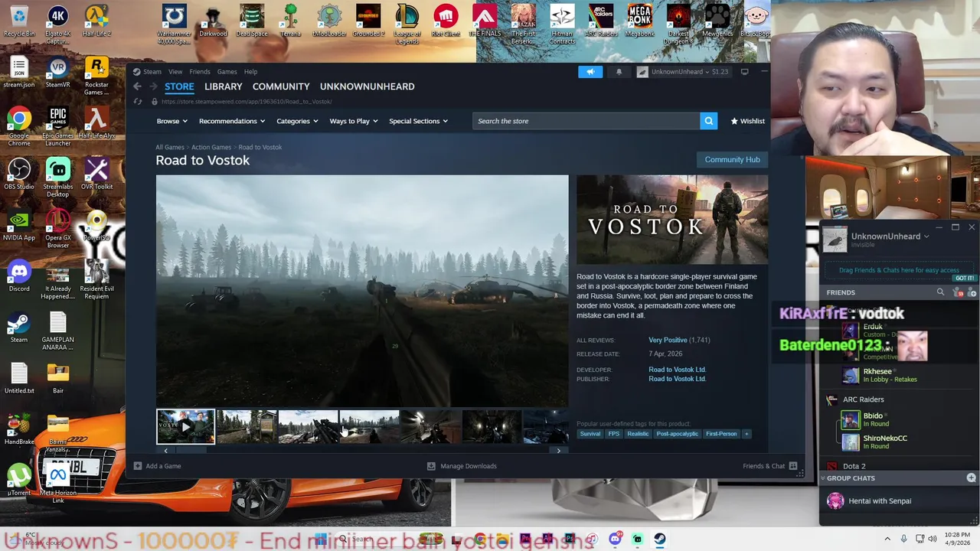Open Very Positive reviews link

tap(668, 340)
